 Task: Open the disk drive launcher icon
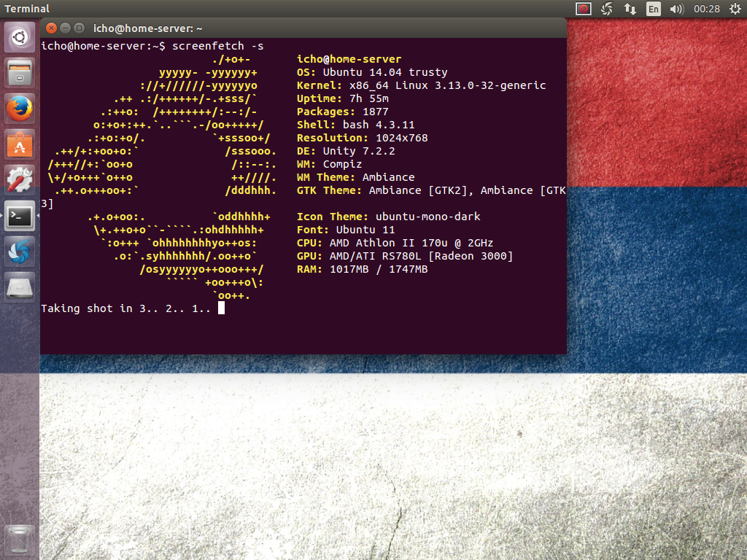(20, 287)
